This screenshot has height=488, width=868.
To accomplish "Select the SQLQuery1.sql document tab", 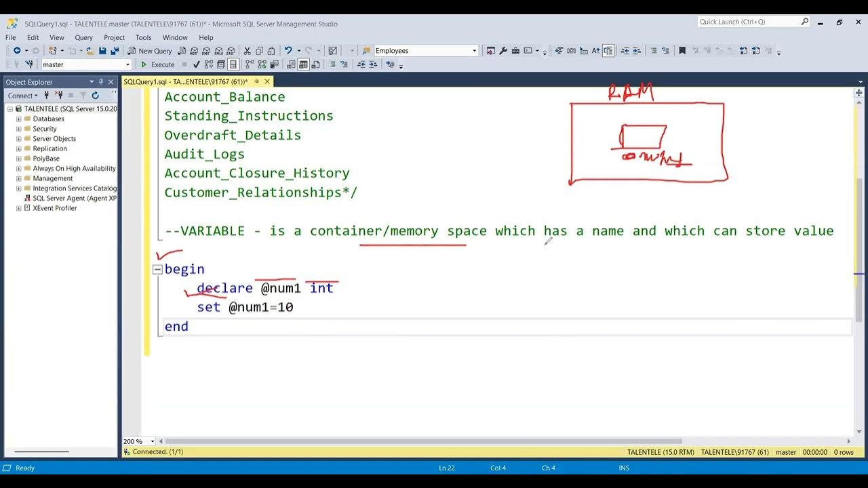I will (186, 81).
